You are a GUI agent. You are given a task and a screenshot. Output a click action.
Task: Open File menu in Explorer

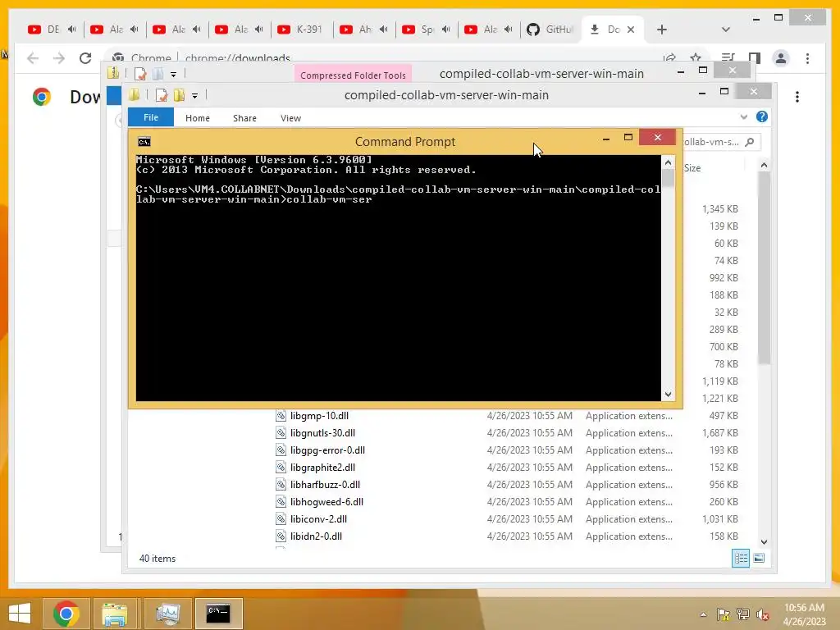[151, 117]
